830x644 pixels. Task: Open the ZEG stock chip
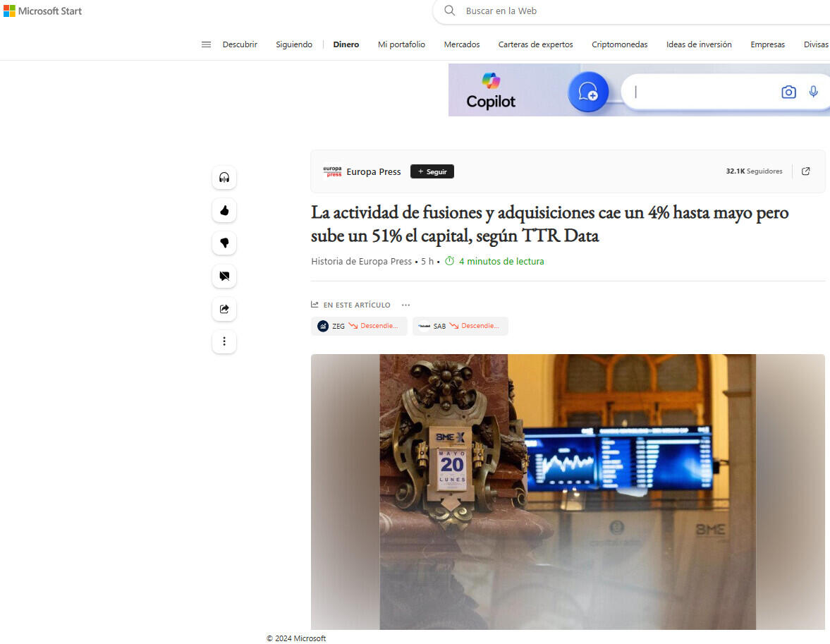359,326
